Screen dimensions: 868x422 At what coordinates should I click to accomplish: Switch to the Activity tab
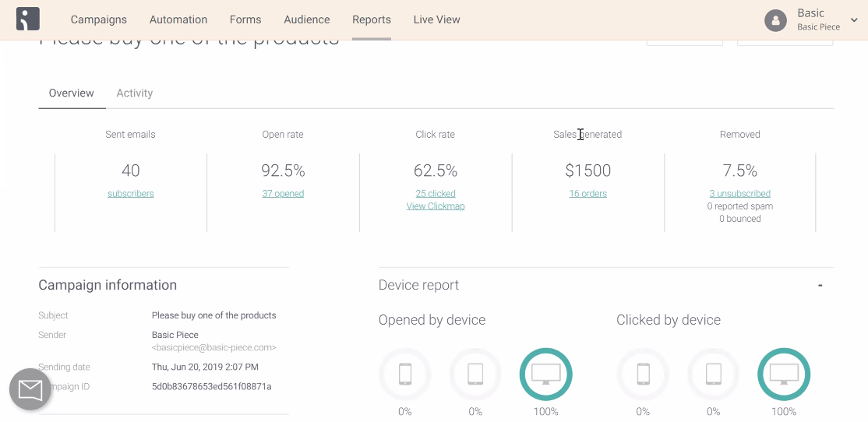134,93
